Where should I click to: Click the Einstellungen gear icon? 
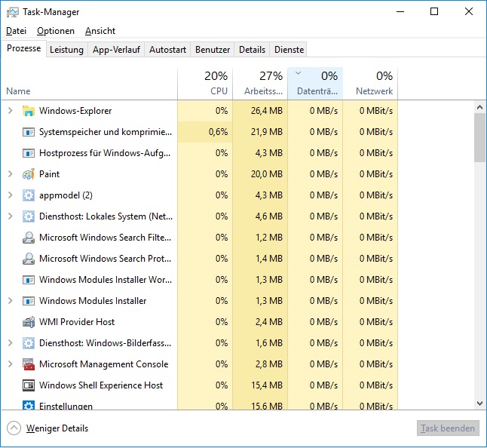point(28,405)
